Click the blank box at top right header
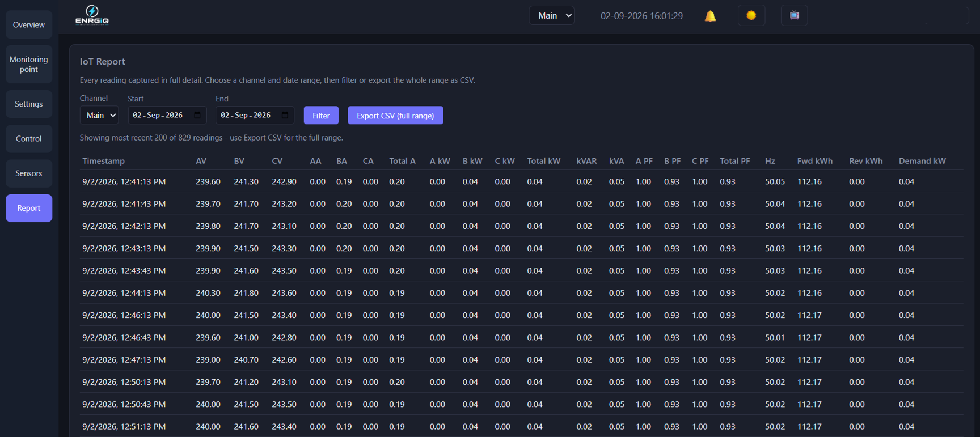980x437 pixels. tap(947, 15)
